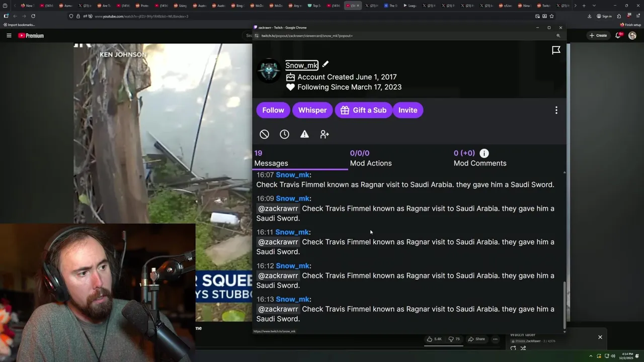Open the YouTube hamburger guide menu
Image resolution: width=644 pixels, height=362 pixels.
[9, 36]
